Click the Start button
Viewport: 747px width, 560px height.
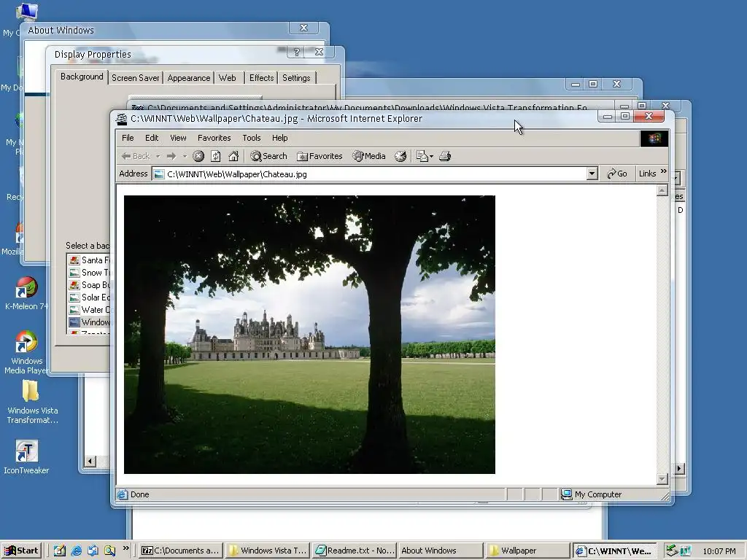click(21, 551)
